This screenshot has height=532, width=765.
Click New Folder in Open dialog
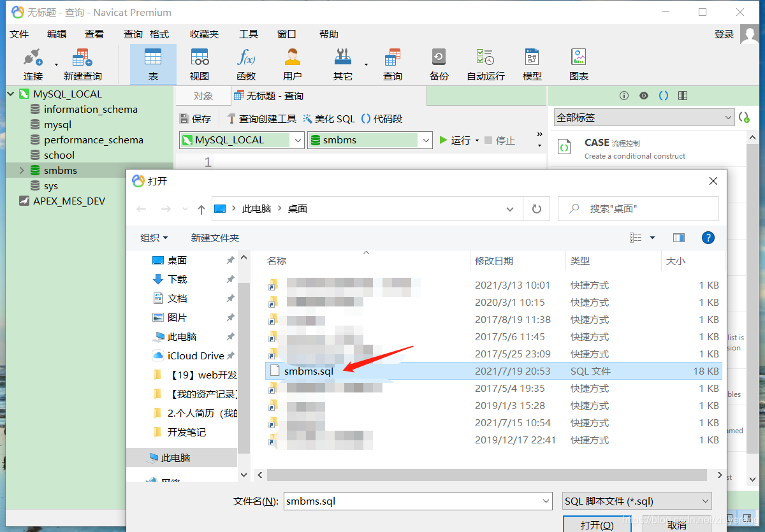215,238
